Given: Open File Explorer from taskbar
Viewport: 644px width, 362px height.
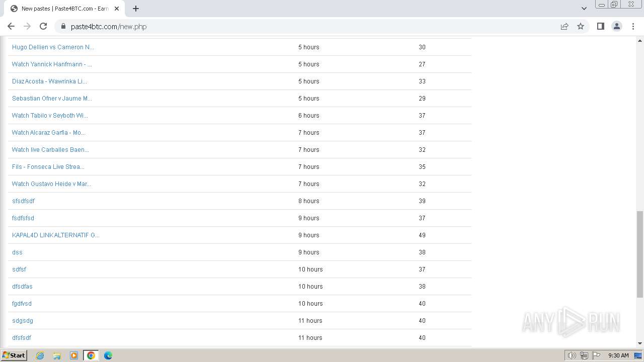Looking at the screenshot, I should (57, 355).
